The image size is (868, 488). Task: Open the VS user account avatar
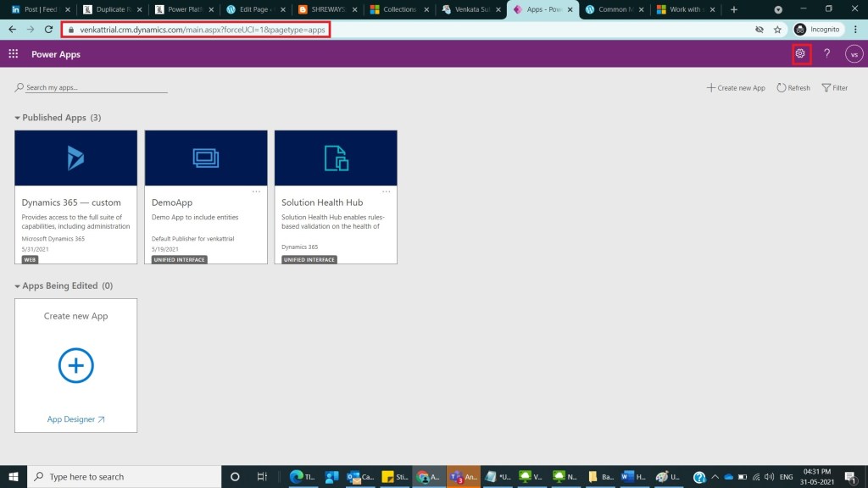click(x=854, y=54)
